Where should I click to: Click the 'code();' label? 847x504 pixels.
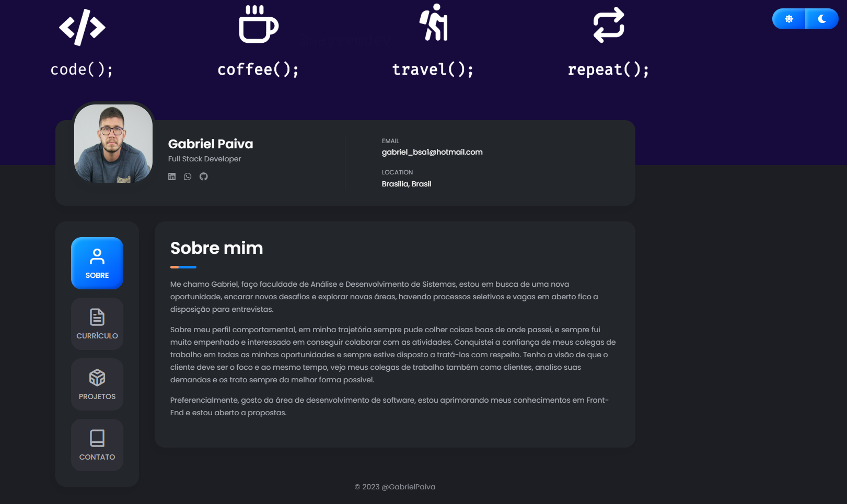pyautogui.click(x=82, y=69)
